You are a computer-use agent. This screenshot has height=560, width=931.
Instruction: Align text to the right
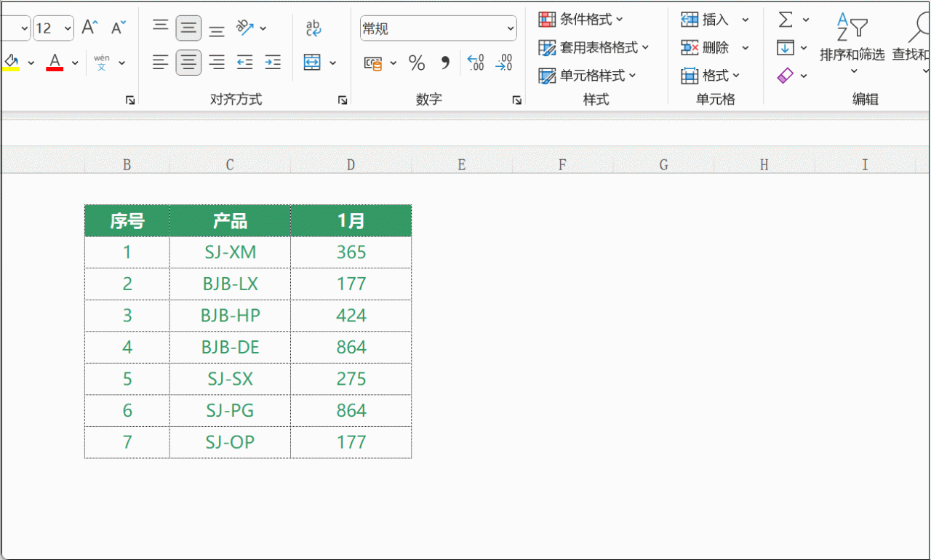pyautogui.click(x=217, y=63)
